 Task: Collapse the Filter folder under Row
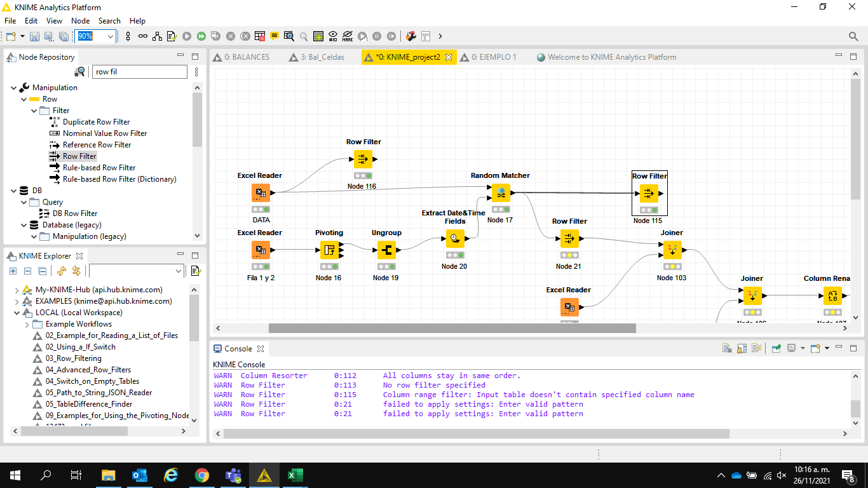34,111
